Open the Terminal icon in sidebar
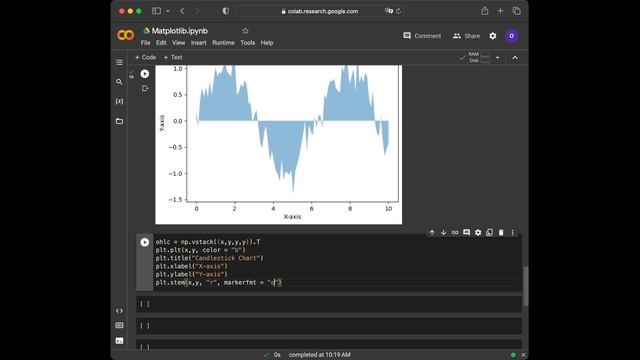This screenshot has width=640, height=360. click(119, 341)
